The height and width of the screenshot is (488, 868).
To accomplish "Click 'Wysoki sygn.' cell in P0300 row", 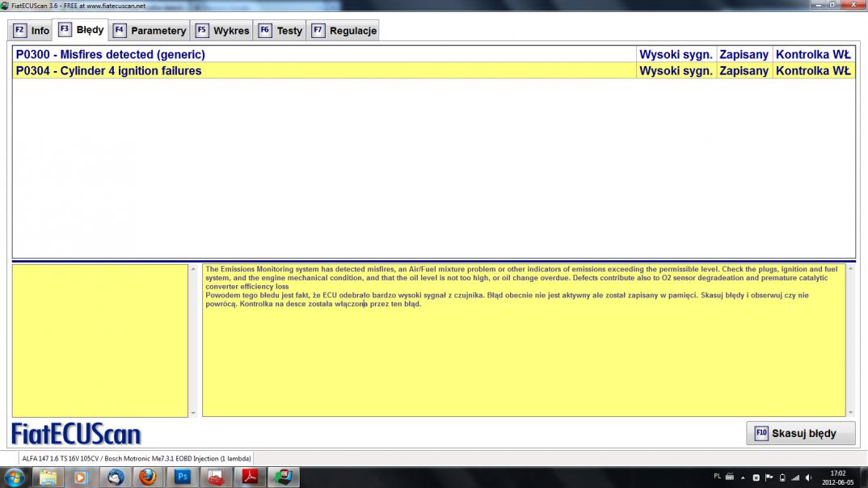I will click(x=676, y=54).
